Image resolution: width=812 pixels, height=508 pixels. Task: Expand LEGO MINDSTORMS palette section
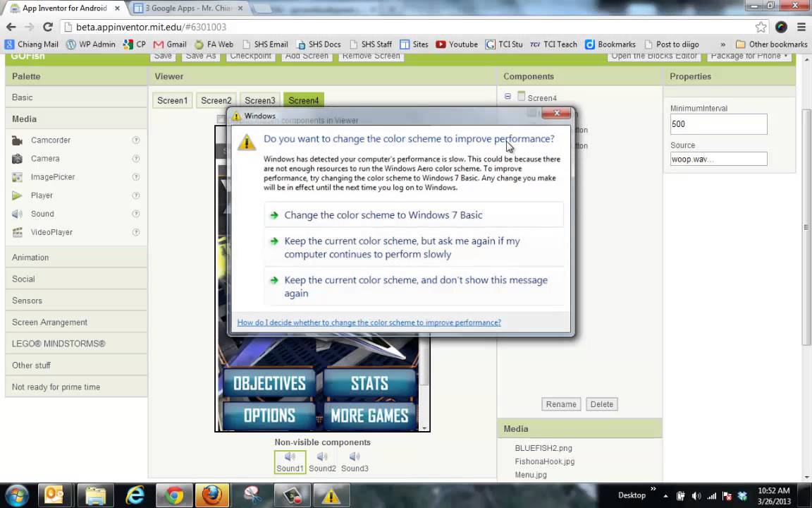pos(76,344)
